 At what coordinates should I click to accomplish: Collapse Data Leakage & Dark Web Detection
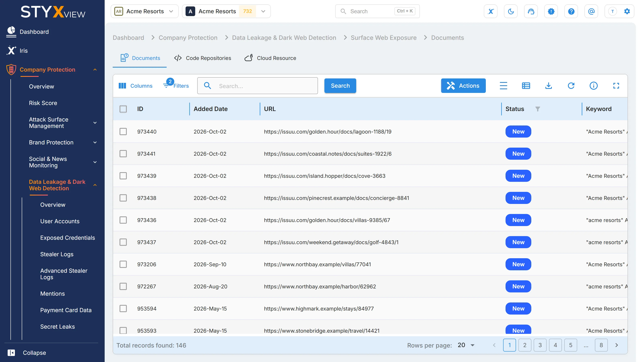point(95,185)
